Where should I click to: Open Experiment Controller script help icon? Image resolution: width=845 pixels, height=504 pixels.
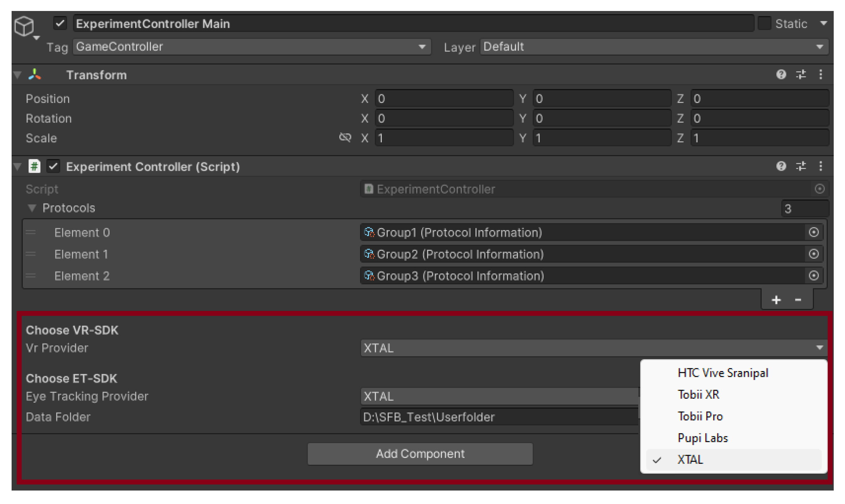click(781, 166)
